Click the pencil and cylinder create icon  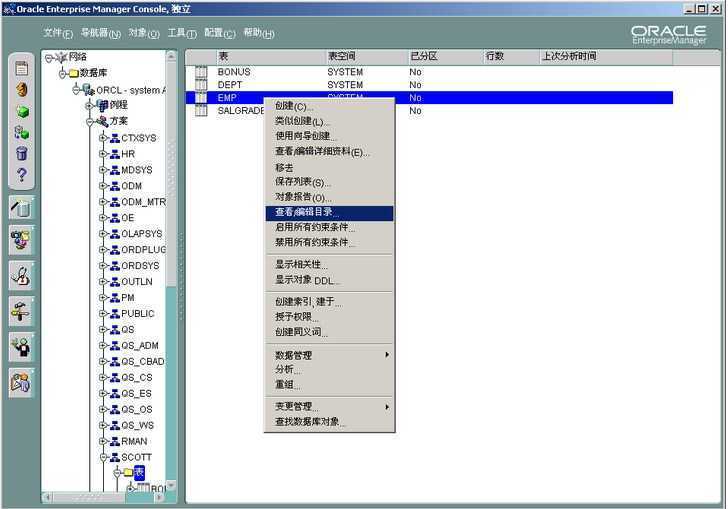tap(21, 207)
